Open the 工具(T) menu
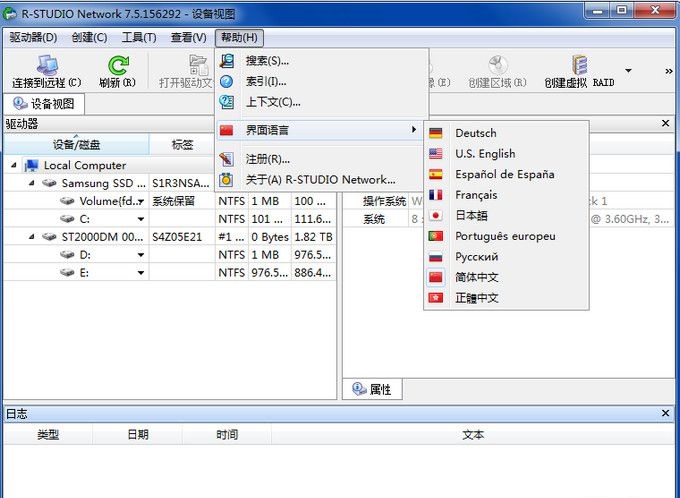Image resolution: width=680 pixels, height=498 pixels. pyautogui.click(x=139, y=38)
